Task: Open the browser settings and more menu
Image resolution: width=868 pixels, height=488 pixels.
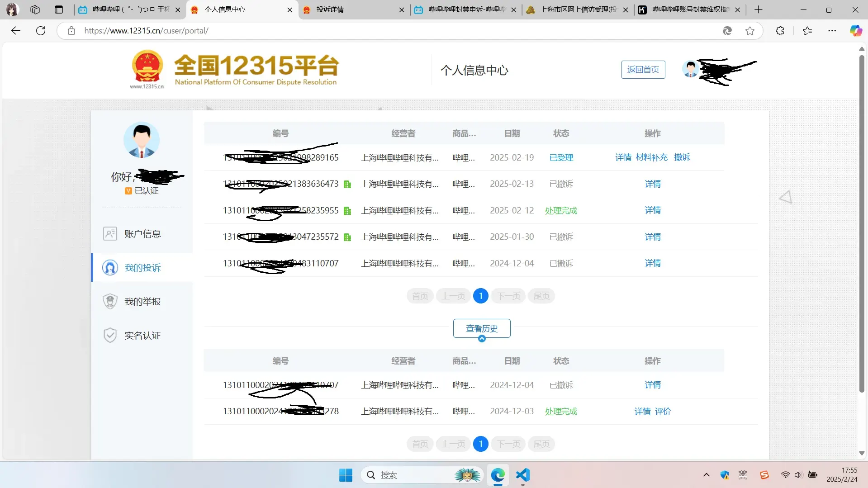Action: [x=832, y=31]
